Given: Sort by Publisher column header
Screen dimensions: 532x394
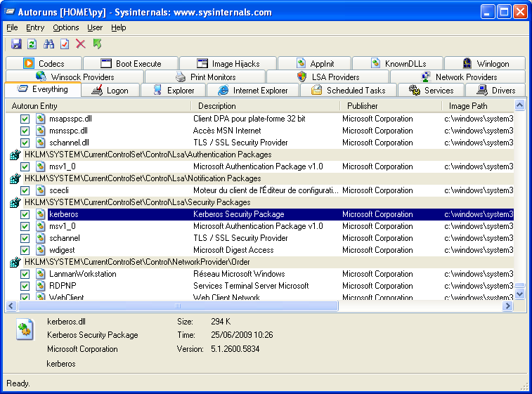Looking at the screenshot, I should pyautogui.click(x=391, y=106).
